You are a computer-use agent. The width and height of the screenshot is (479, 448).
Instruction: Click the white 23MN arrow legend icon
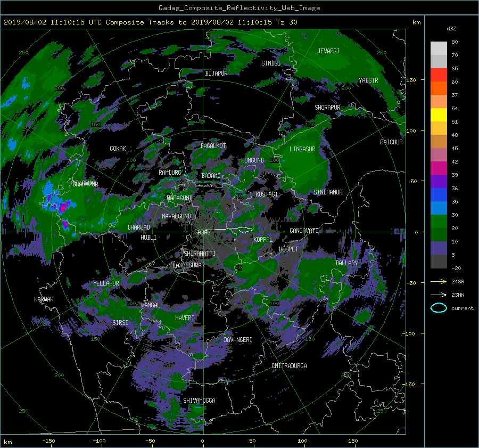click(439, 295)
